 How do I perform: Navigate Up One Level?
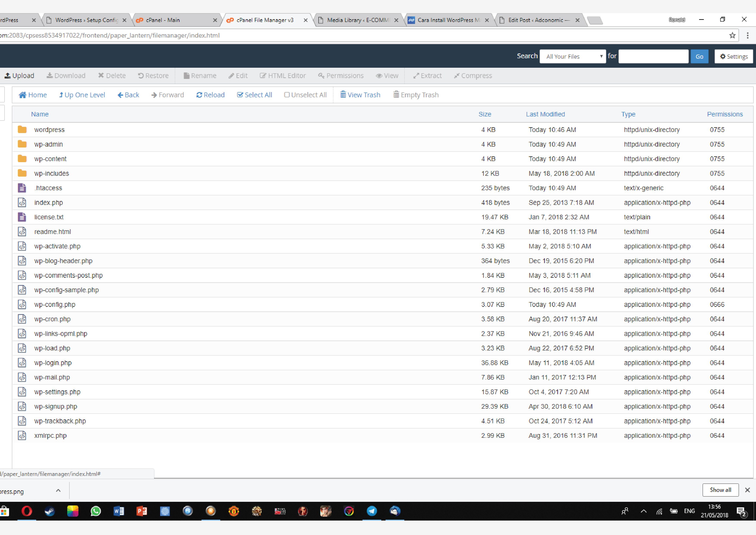(x=82, y=95)
